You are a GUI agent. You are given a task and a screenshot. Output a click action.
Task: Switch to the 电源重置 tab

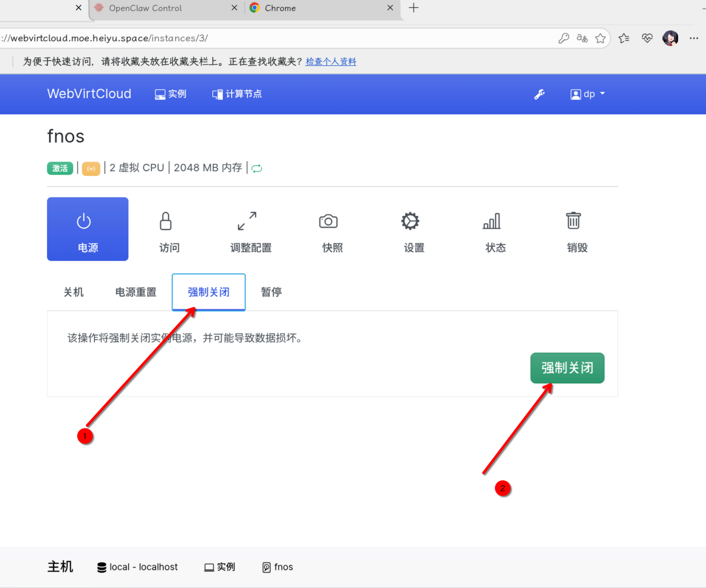point(136,292)
